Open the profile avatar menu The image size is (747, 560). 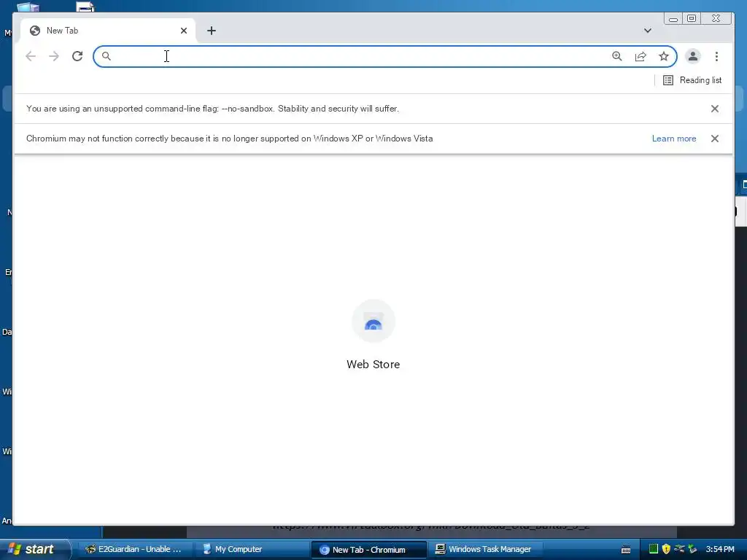pyautogui.click(x=693, y=56)
